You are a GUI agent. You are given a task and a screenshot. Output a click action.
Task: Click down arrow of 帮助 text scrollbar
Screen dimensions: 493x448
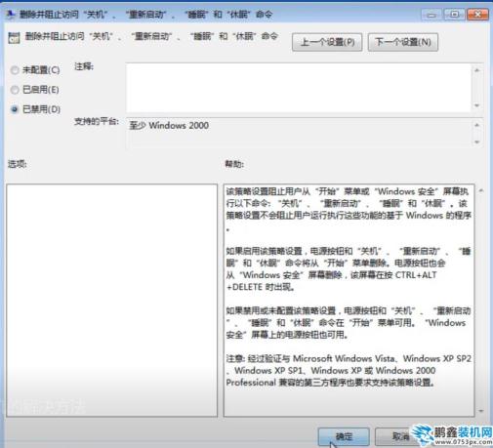[481, 411]
